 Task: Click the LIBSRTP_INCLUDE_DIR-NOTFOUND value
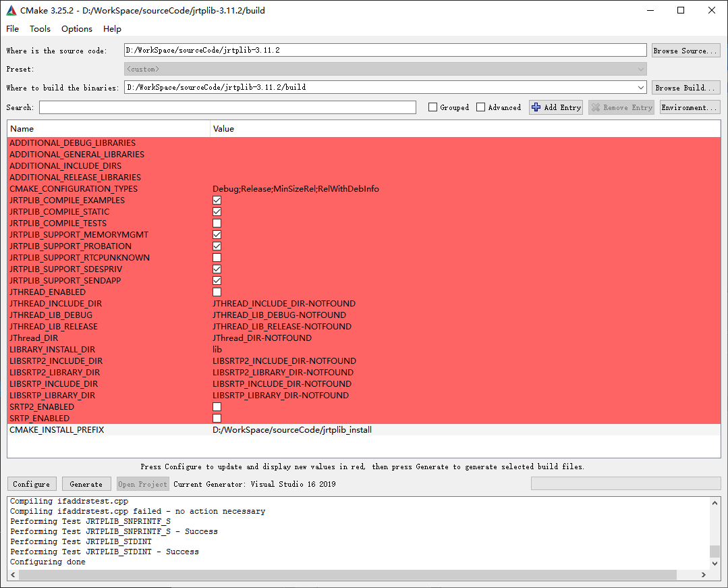pos(282,383)
